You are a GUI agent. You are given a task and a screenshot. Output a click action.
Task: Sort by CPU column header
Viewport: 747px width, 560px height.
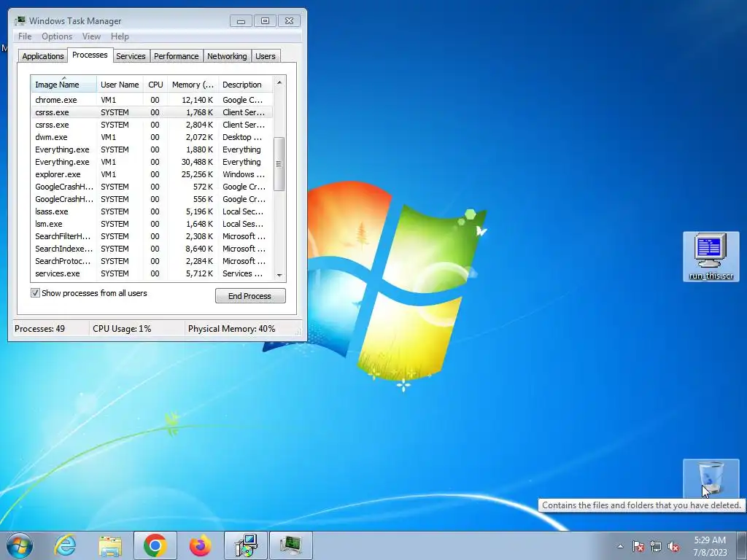(155, 85)
